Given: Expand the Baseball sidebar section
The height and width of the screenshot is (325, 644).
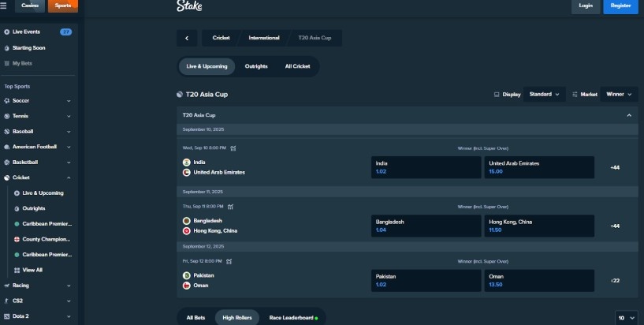Looking at the screenshot, I should click(x=69, y=132).
